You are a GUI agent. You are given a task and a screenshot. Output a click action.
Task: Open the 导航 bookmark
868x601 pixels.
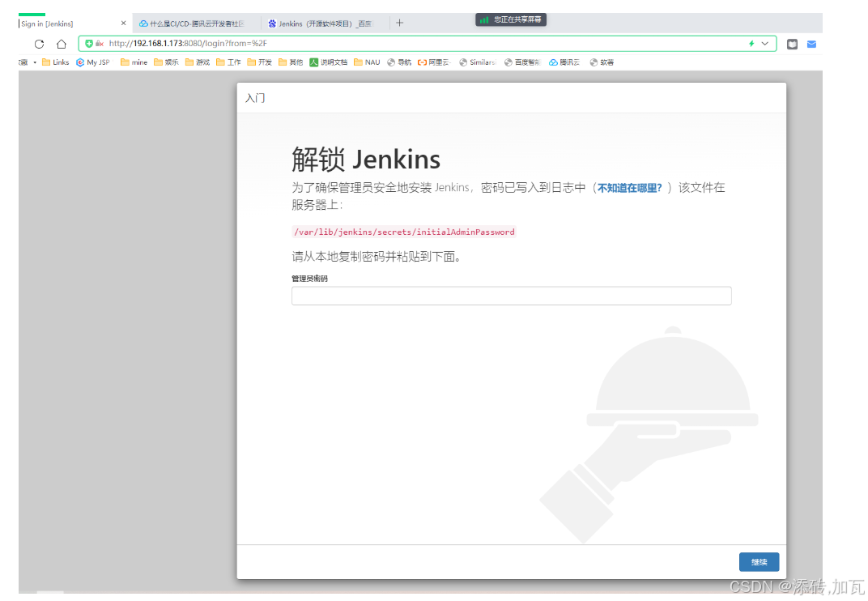tap(399, 62)
